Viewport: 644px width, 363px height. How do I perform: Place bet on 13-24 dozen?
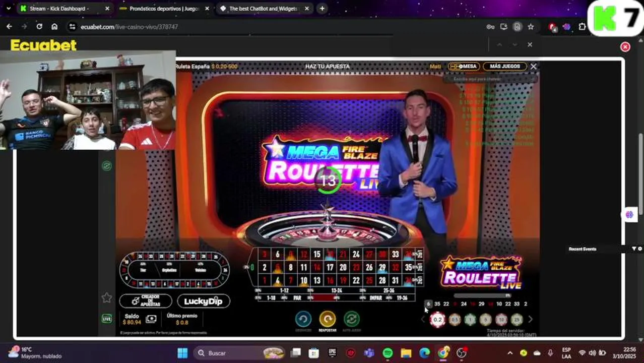pos(336,291)
